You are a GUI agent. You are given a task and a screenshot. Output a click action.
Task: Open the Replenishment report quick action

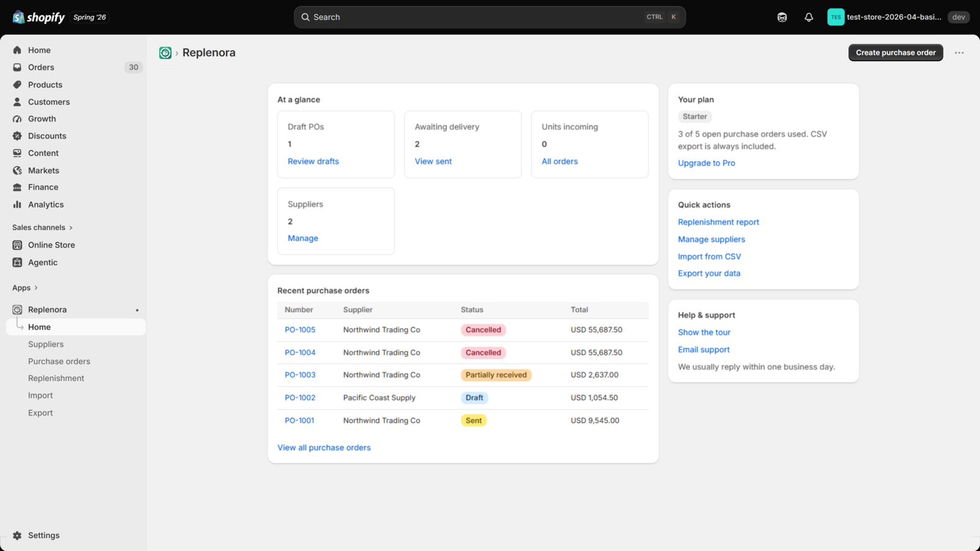pos(718,222)
